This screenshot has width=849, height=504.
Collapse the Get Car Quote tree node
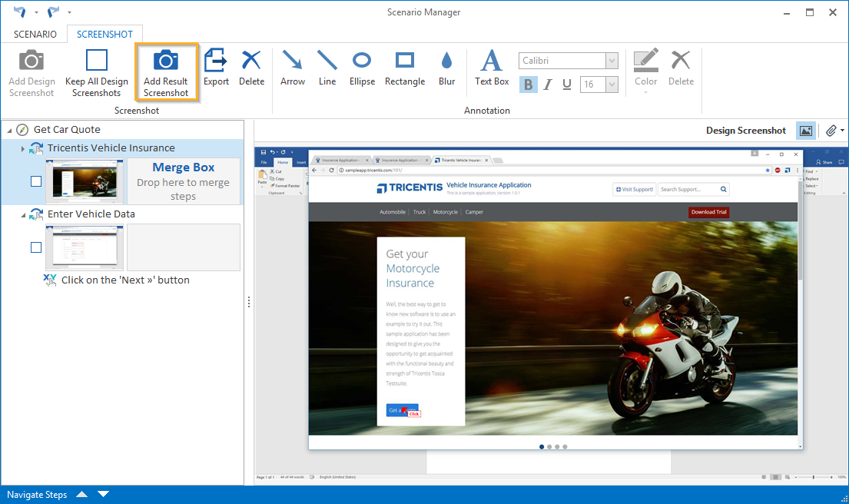click(9, 130)
